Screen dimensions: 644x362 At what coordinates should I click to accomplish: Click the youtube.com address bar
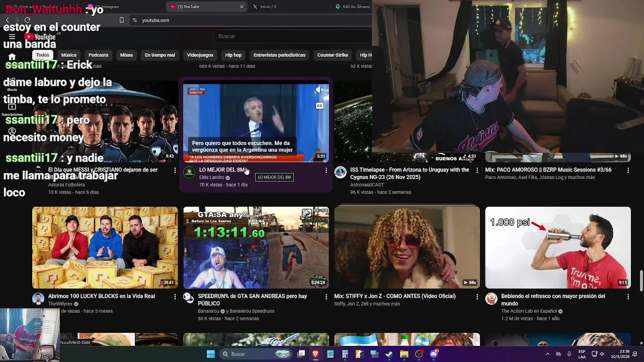252,20
